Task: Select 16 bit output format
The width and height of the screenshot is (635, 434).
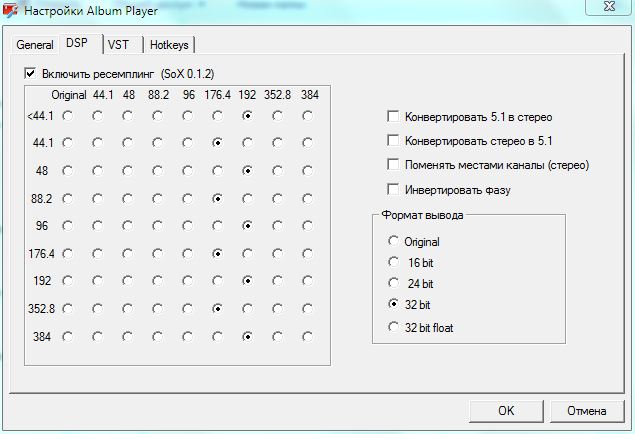Action: [393, 262]
